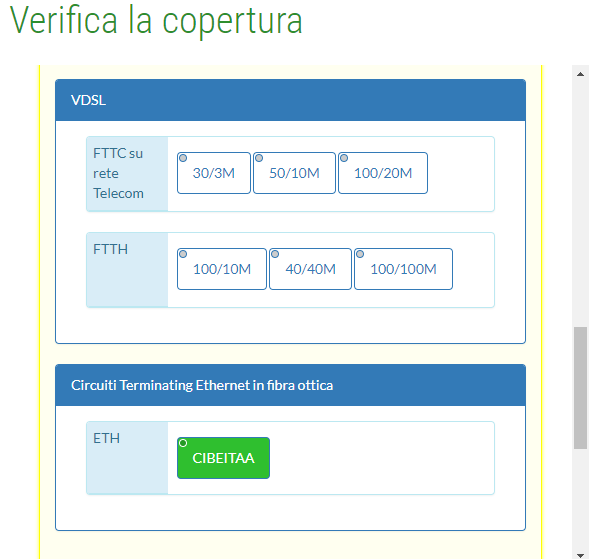Image resolution: width=606 pixels, height=559 pixels.
Task: Click the 'FTTC su rete Telecom' label
Action: pyautogui.click(x=118, y=173)
